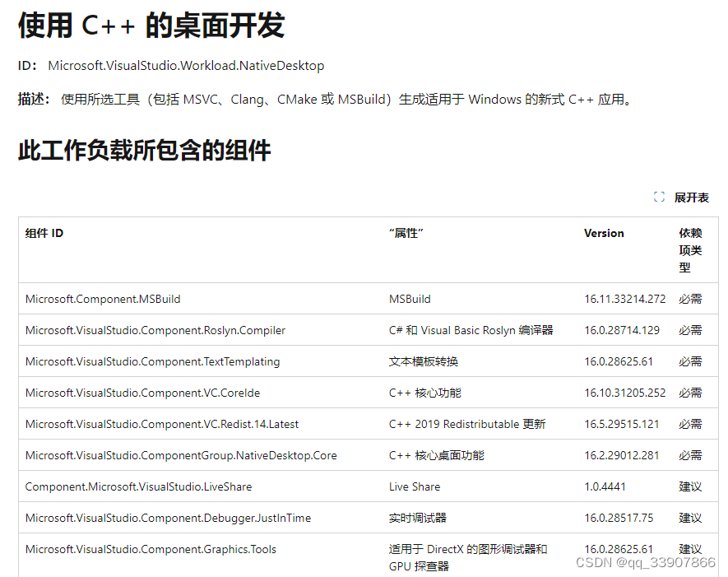Click 适用于 DirectX 的图形调试器和 GPU 探查器

(x=468, y=557)
